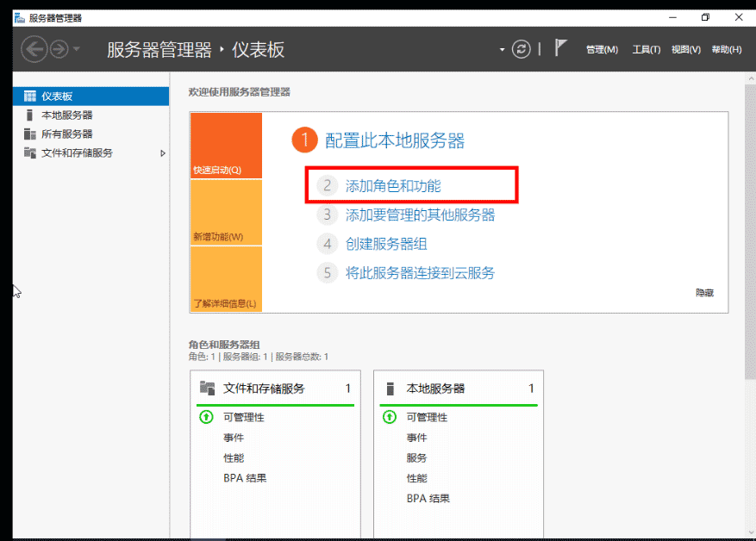Click the server icon on 文件和存储服务 tile
756x541 pixels.
(x=208, y=388)
